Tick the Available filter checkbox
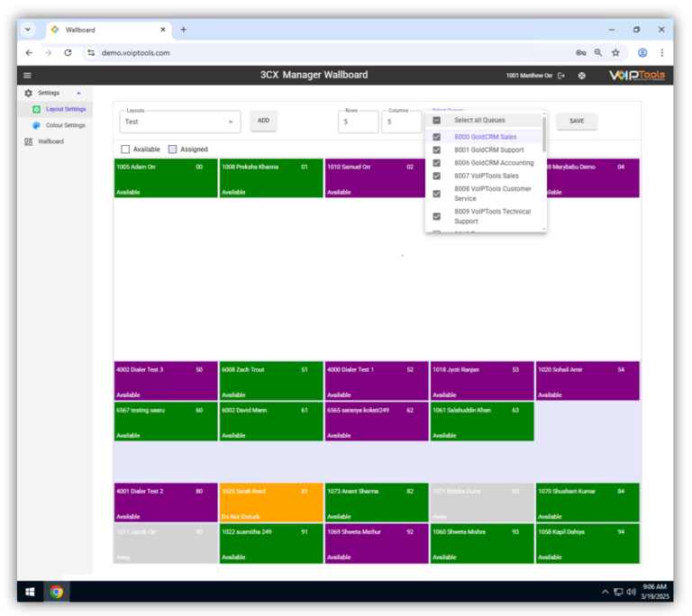 [x=125, y=149]
